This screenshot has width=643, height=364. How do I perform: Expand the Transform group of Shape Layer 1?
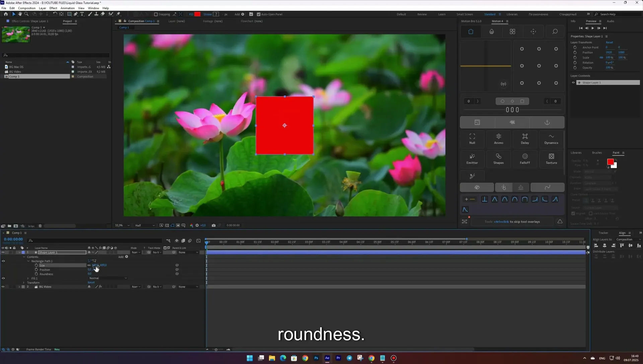click(24, 283)
